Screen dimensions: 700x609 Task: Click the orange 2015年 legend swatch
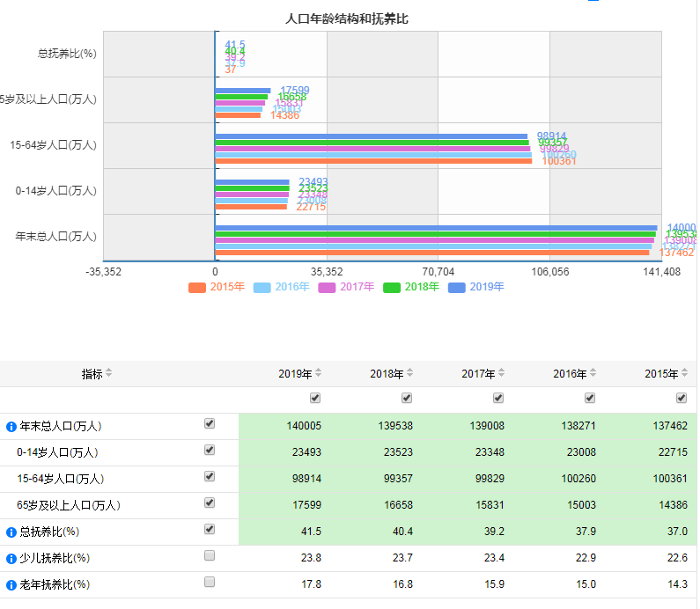tap(197, 287)
